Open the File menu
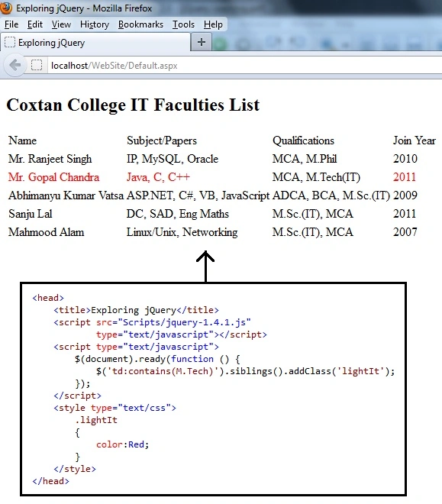 coord(11,24)
